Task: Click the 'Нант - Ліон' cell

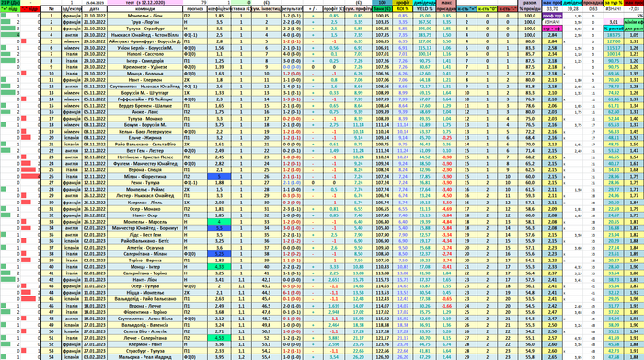Action: coord(145,280)
